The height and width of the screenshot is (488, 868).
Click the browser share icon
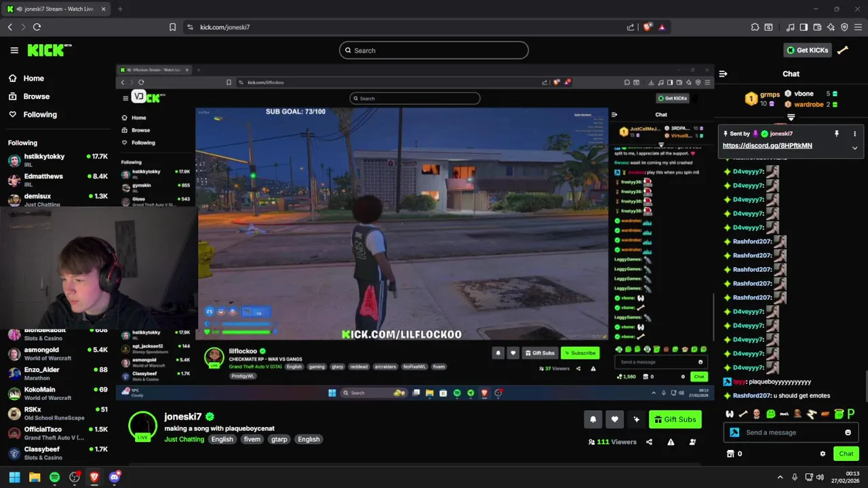631,27
